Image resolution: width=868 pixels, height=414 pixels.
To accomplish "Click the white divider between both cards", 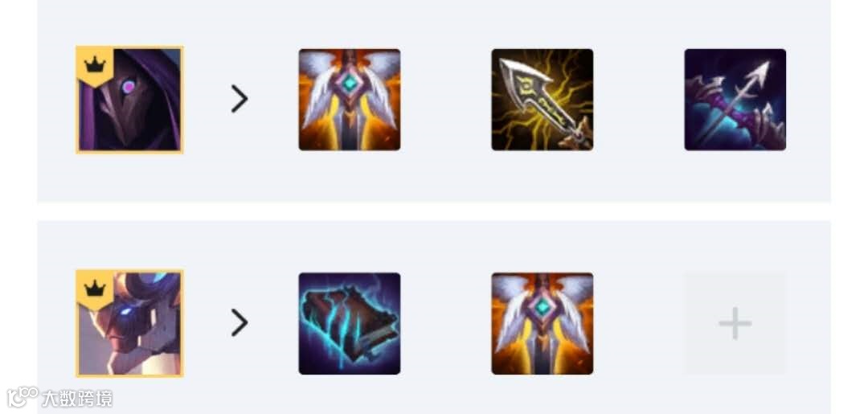I will tap(433, 211).
